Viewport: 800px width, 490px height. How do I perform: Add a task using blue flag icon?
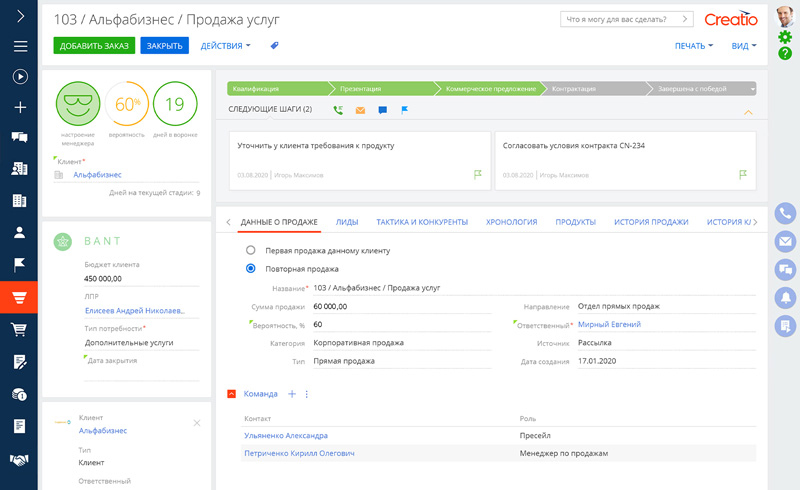(405, 110)
